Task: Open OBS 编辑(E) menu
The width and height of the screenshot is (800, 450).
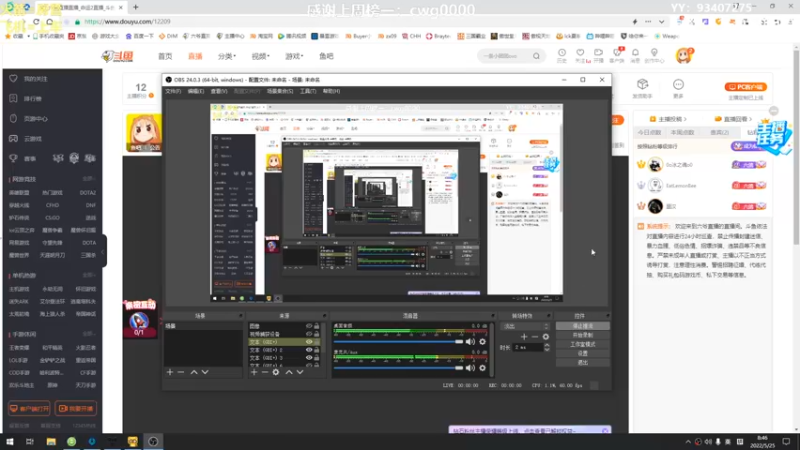Action: coord(195,91)
